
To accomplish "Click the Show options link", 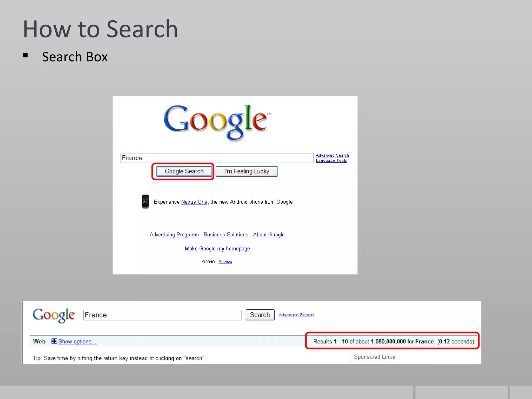I will click(x=77, y=342).
